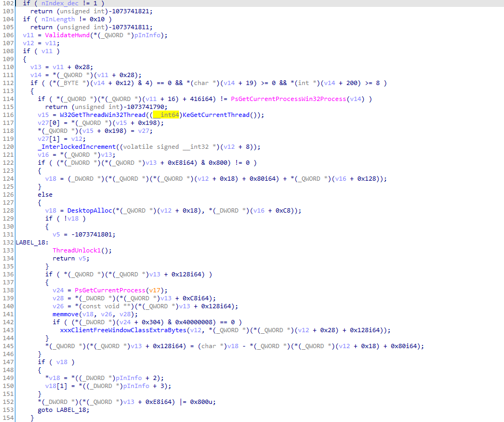Click v16 assignment target on line 121
Screen dimensions: 504x422
click(43, 155)
